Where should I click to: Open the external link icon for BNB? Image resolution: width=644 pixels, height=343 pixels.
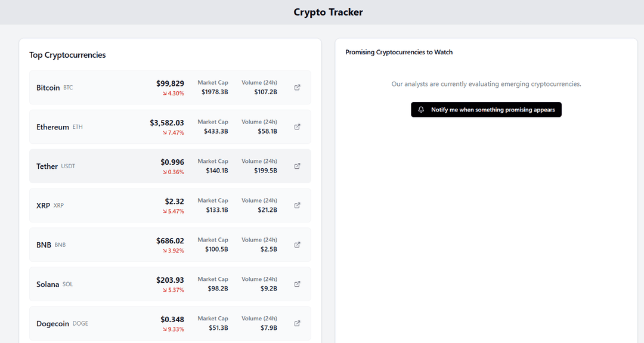(298, 245)
